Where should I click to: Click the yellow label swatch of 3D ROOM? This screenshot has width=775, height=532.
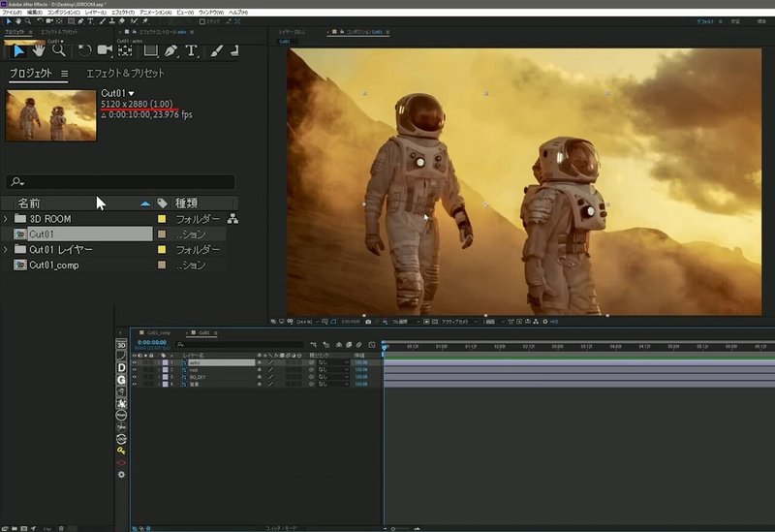tap(163, 219)
